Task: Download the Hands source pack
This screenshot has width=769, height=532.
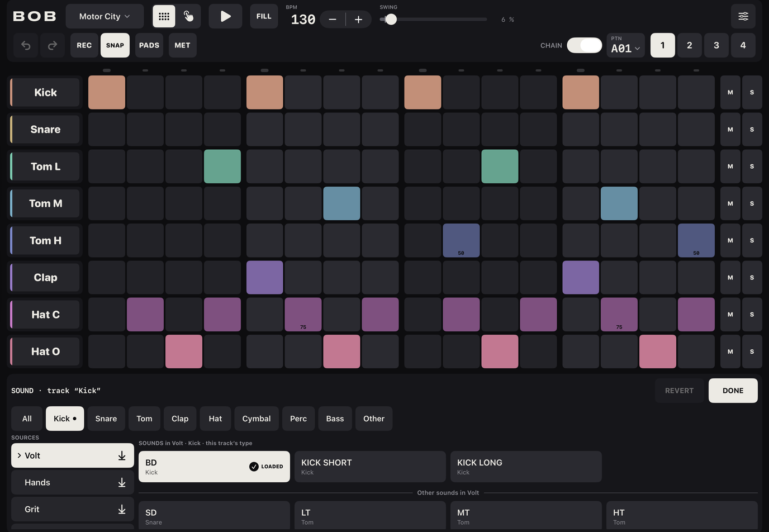Action: click(122, 482)
